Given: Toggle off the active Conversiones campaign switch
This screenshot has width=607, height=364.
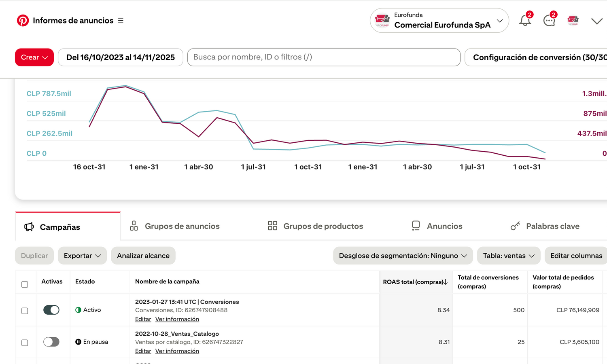Looking at the screenshot, I should 51,310.
